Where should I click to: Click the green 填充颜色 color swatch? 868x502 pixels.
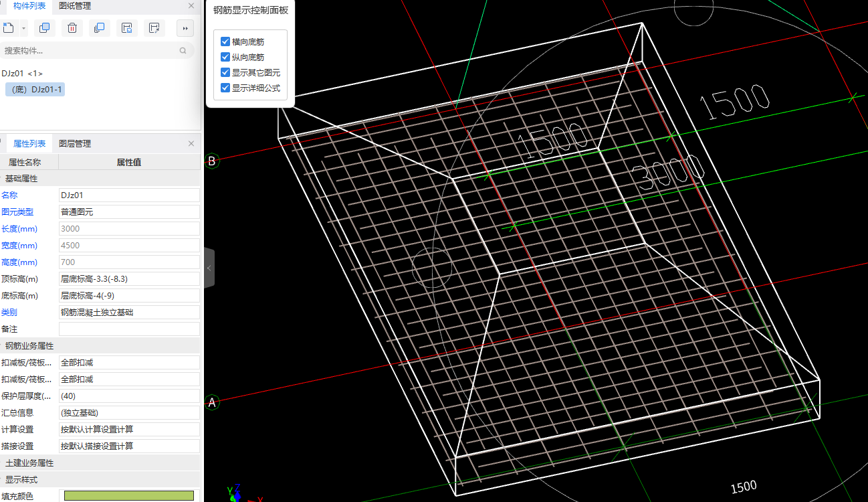tap(129, 496)
